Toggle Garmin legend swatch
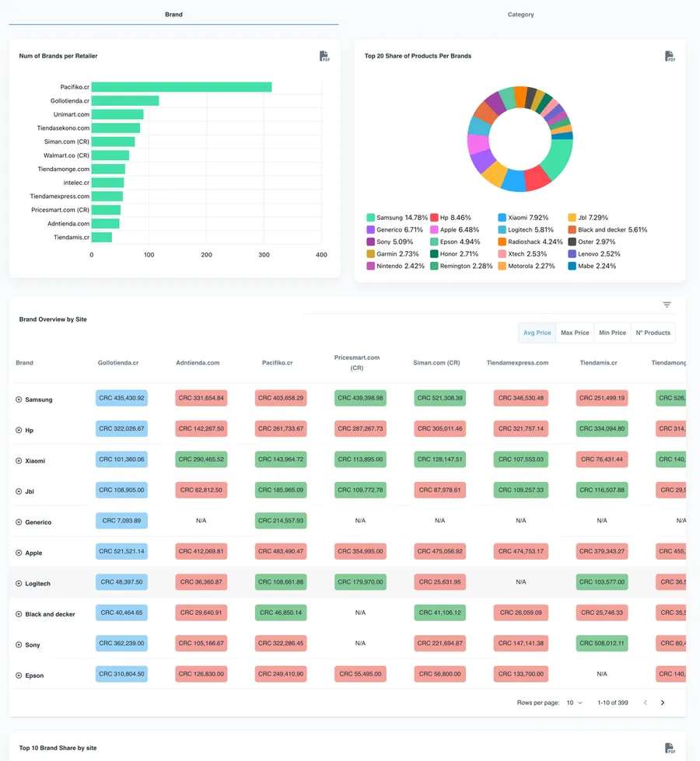Image resolution: width=700 pixels, height=761 pixels. 371,254
